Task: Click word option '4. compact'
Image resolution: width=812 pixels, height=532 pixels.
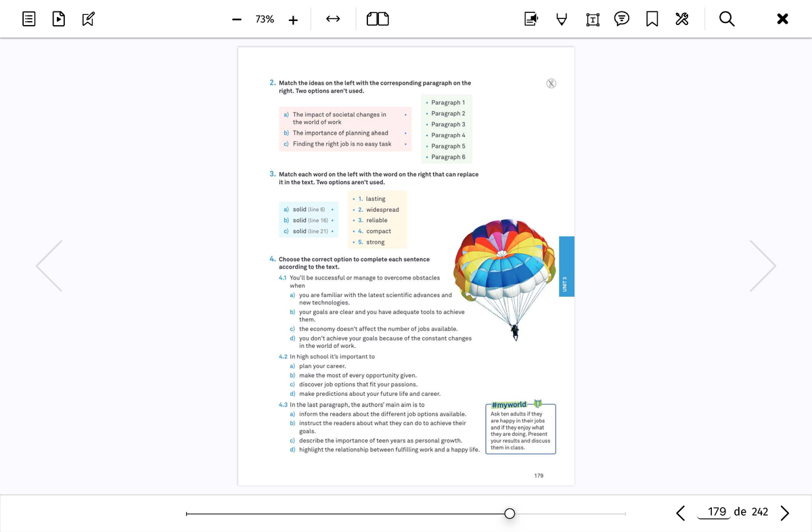Action: [374, 231]
